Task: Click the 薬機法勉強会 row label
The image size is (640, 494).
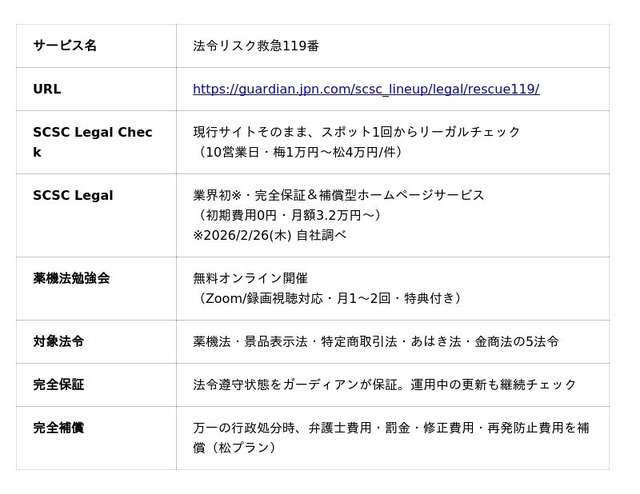Action: click(71, 278)
